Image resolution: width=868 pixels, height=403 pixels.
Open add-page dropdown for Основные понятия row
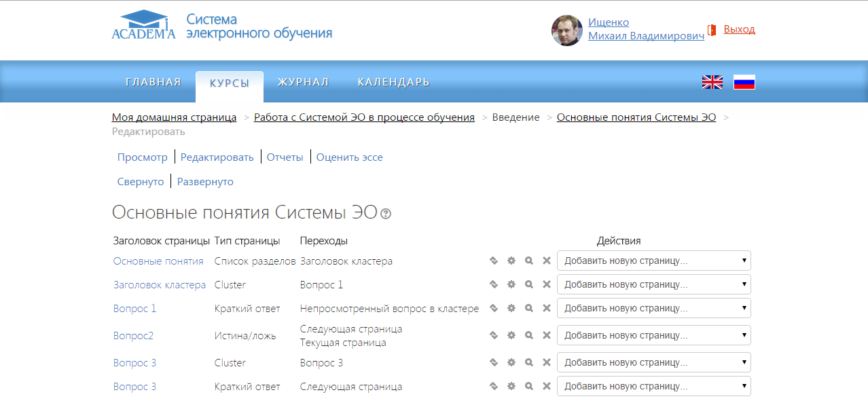click(x=653, y=261)
